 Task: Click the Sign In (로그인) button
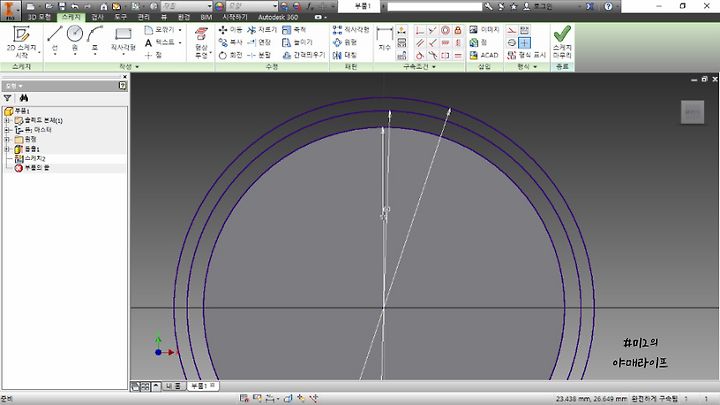pos(538,6)
